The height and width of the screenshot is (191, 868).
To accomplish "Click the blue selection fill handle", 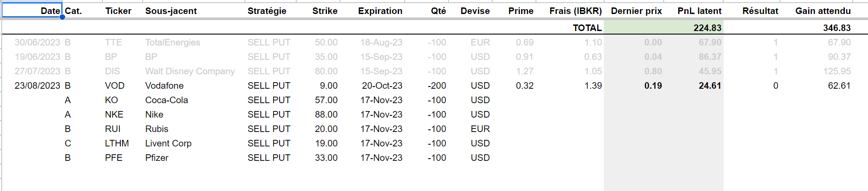I will pos(62,17).
